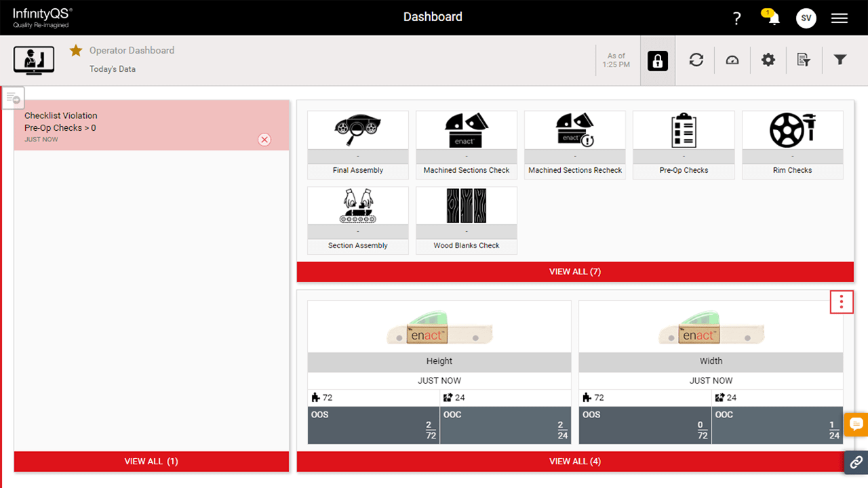Open the filter funnel icon
The width and height of the screenshot is (868, 488).
pyautogui.click(x=840, y=60)
